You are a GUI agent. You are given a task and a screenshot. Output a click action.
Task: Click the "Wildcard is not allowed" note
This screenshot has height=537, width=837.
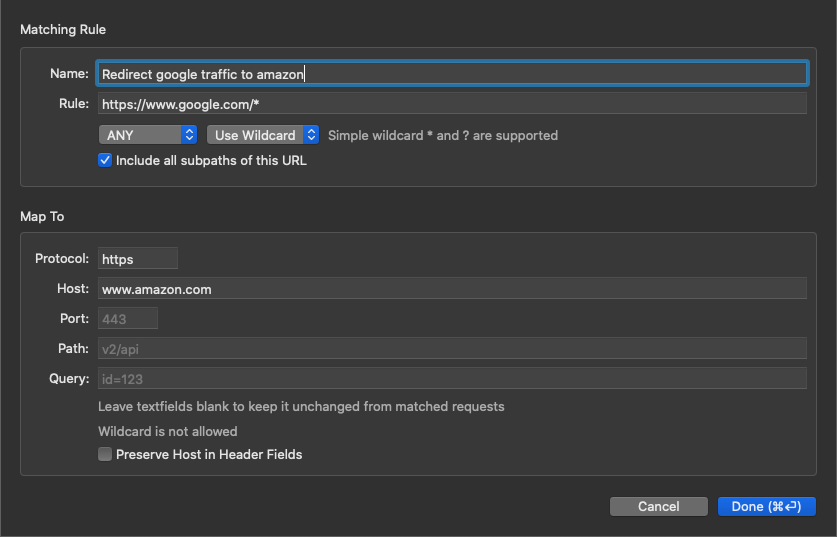[168, 431]
